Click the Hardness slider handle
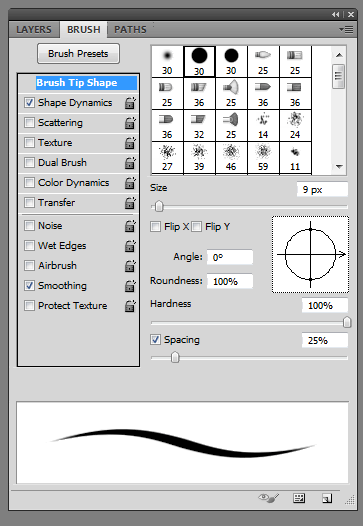Screen dimensions: 363x526 click(347, 322)
